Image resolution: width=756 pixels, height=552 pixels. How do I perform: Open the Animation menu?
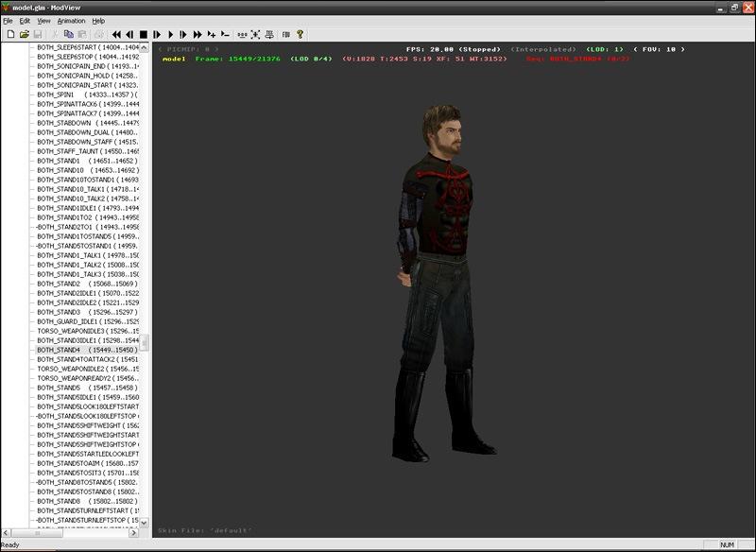click(x=71, y=20)
